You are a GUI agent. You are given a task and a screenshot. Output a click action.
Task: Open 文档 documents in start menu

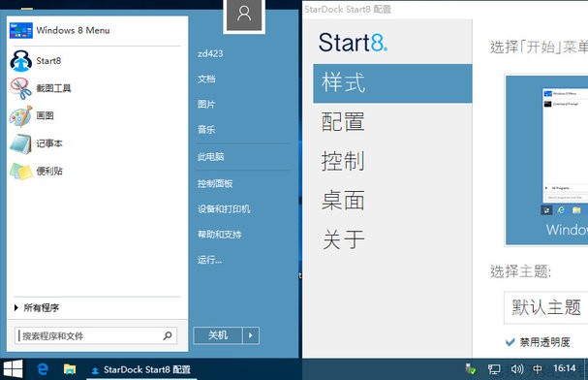(x=206, y=79)
